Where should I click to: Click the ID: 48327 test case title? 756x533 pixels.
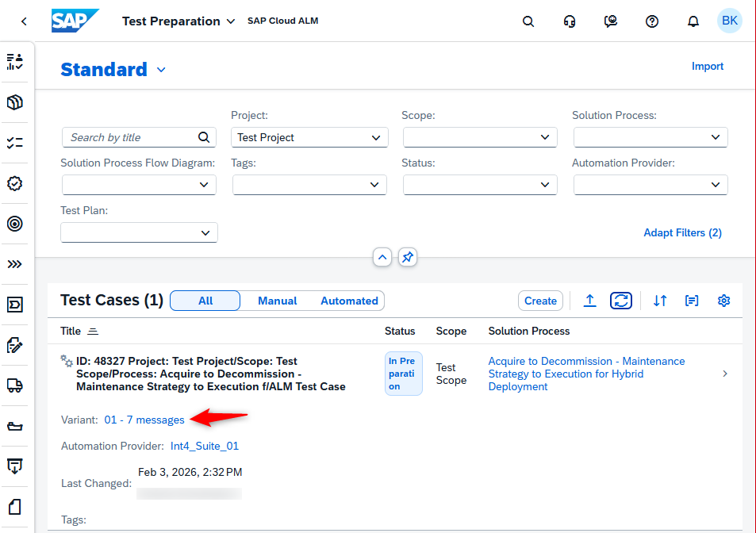click(211, 374)
